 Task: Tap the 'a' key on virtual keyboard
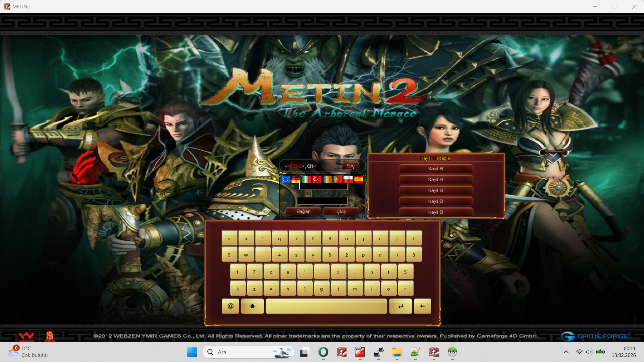click(246, 239)
